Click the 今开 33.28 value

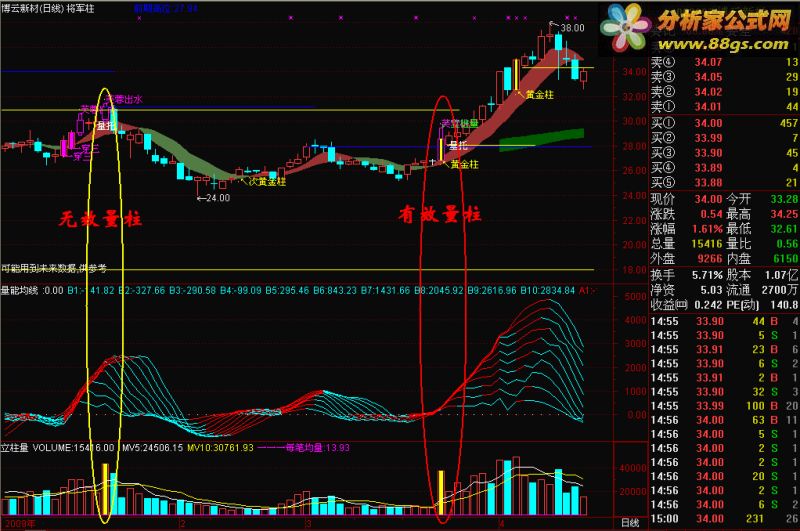point(784,199)
